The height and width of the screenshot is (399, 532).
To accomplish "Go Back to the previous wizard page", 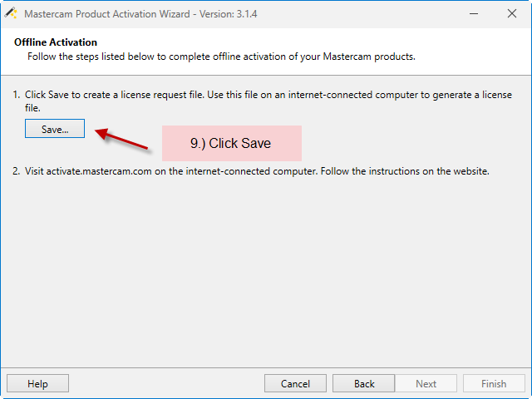I will [364, 383].
